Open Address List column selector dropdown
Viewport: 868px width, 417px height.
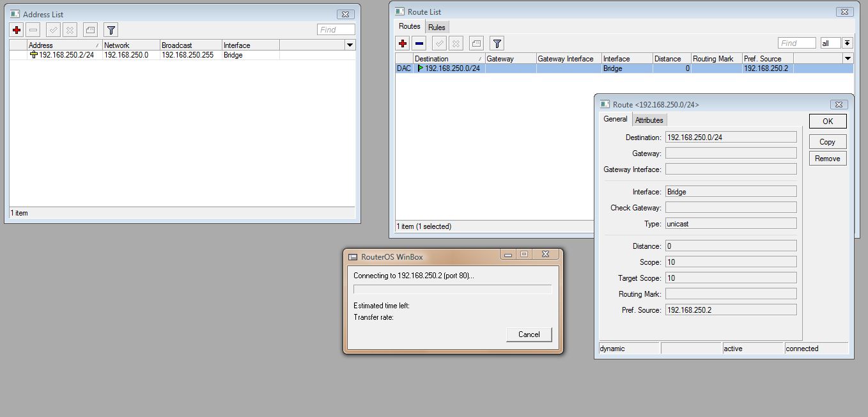350,45
